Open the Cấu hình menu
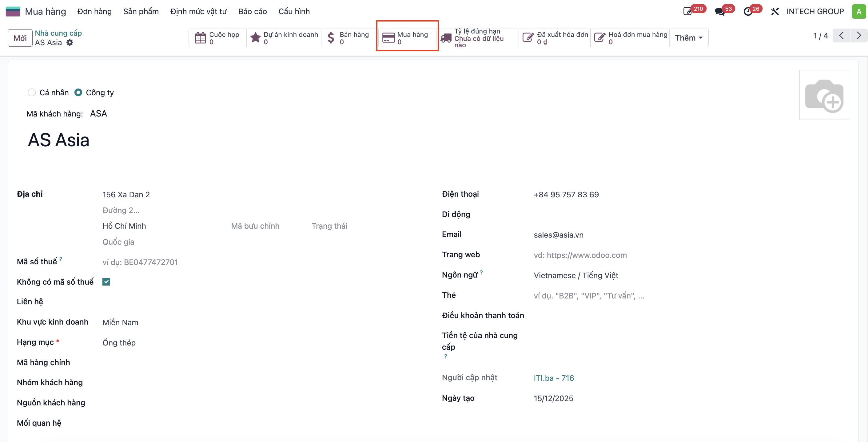 (294, 11)
